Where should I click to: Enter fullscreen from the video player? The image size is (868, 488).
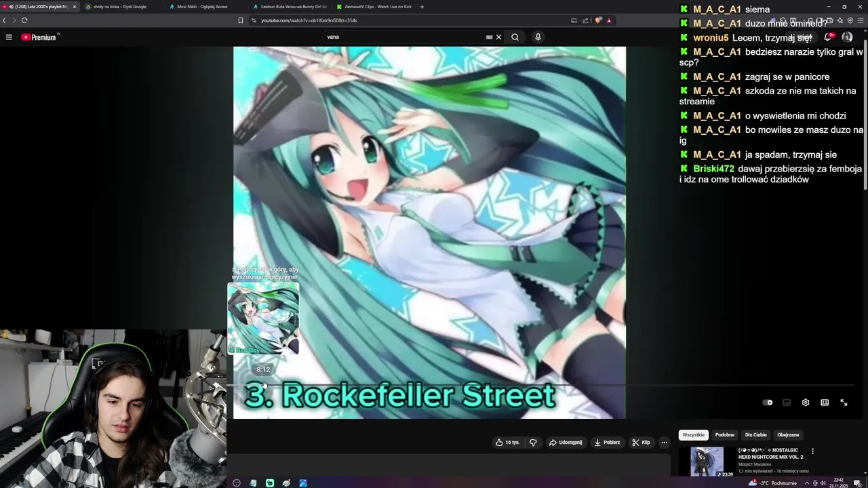click(x=844, y=403)
